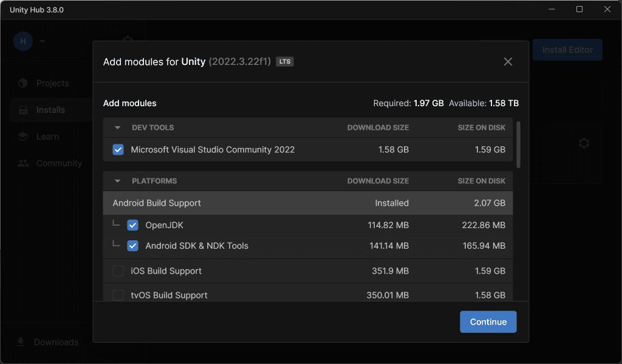This screenshot has width=622, height=364.
Task: Click the user account avatar H
Action: click(x=23, y=41)
